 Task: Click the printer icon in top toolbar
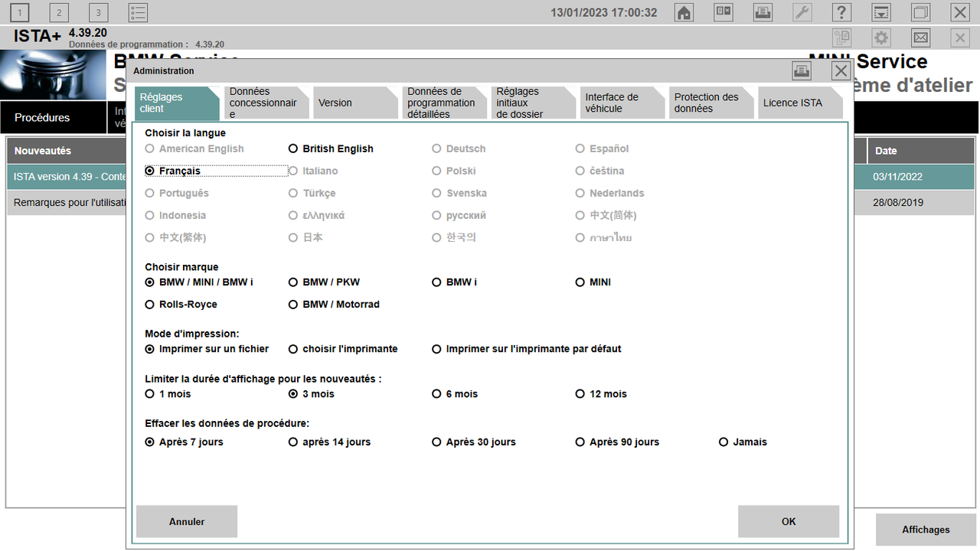coord(763,12)
